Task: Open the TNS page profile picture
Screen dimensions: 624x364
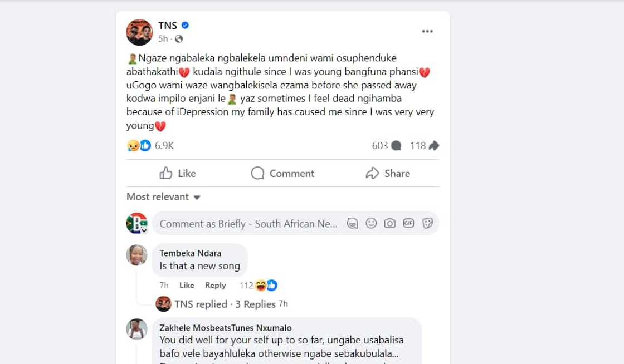Action: pos(139,32)
